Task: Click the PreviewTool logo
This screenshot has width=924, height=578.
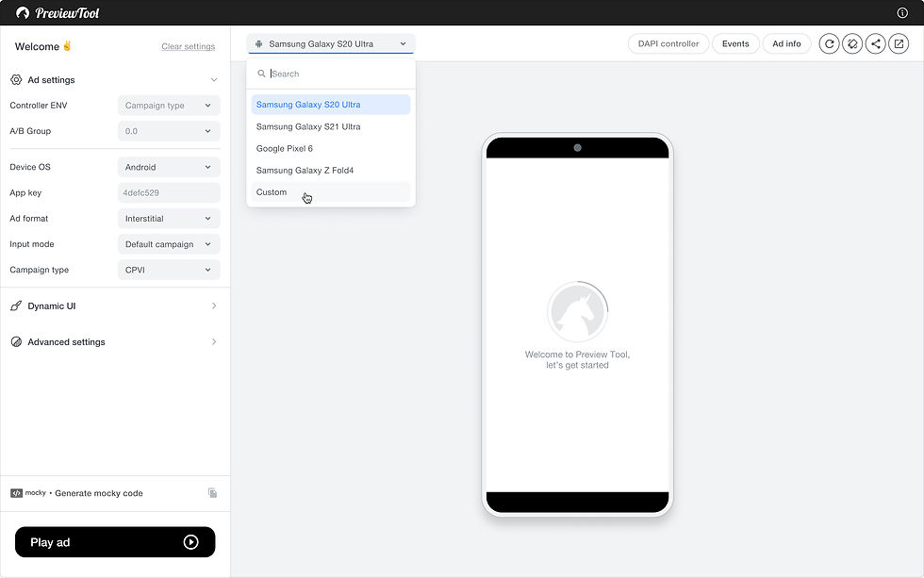Action: 58,12
